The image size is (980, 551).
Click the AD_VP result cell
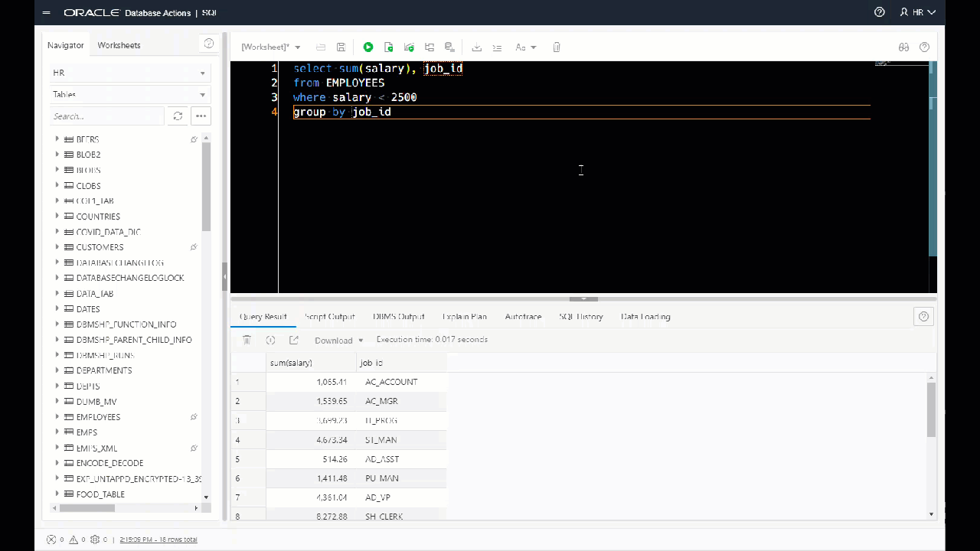click(401, 497)
